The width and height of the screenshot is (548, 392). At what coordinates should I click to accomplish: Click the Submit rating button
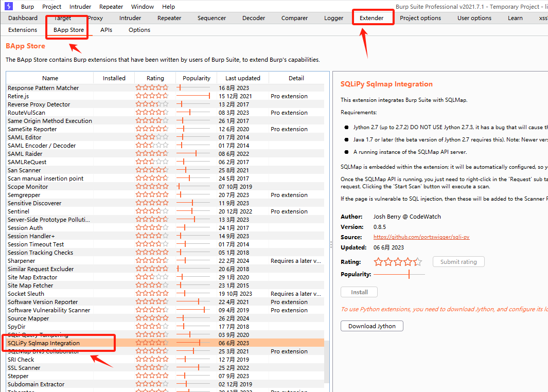(x=458, y=262)
